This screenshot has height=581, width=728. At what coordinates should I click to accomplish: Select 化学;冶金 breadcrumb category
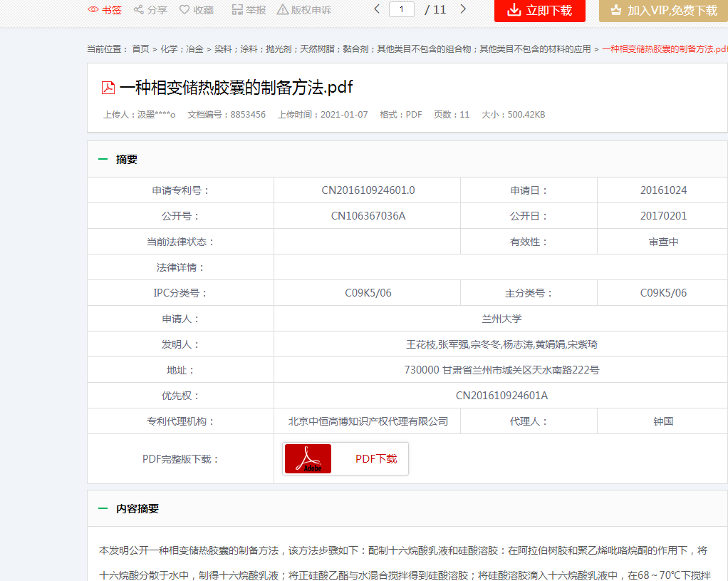click(x=182, y=49)
